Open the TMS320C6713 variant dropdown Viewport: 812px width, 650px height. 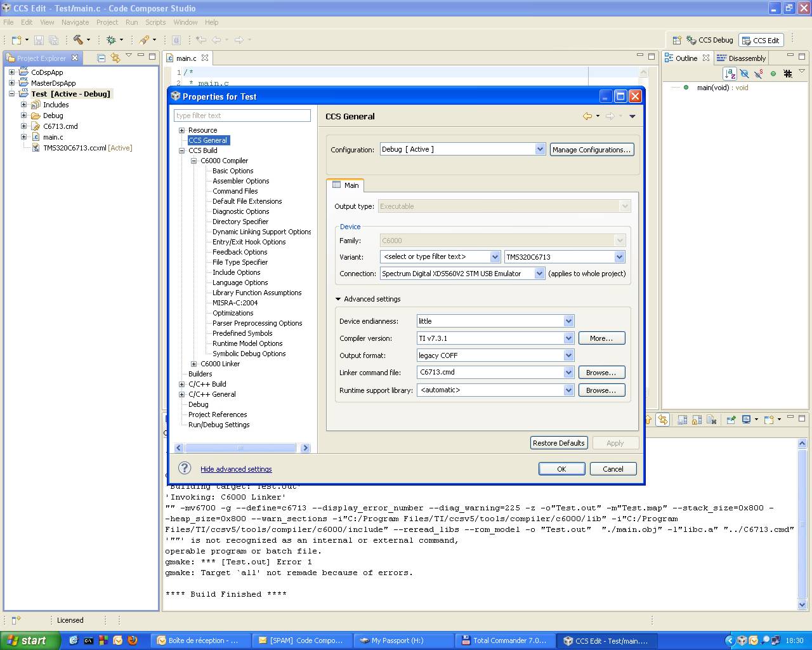click(x=619, y=256)
